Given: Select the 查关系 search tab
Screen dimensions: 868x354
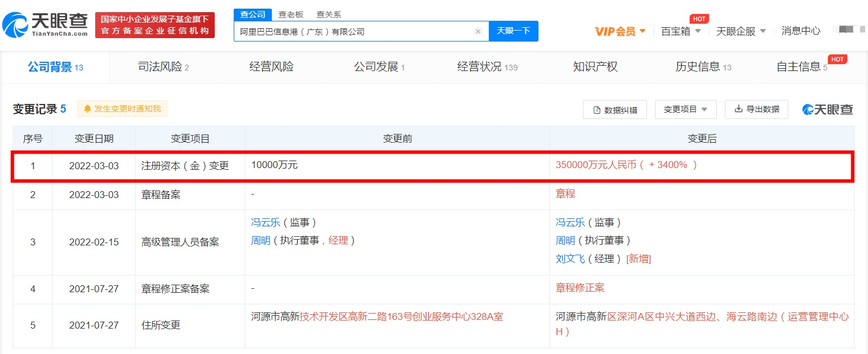Looking at the screenshot, I should (x=328, y=14).
